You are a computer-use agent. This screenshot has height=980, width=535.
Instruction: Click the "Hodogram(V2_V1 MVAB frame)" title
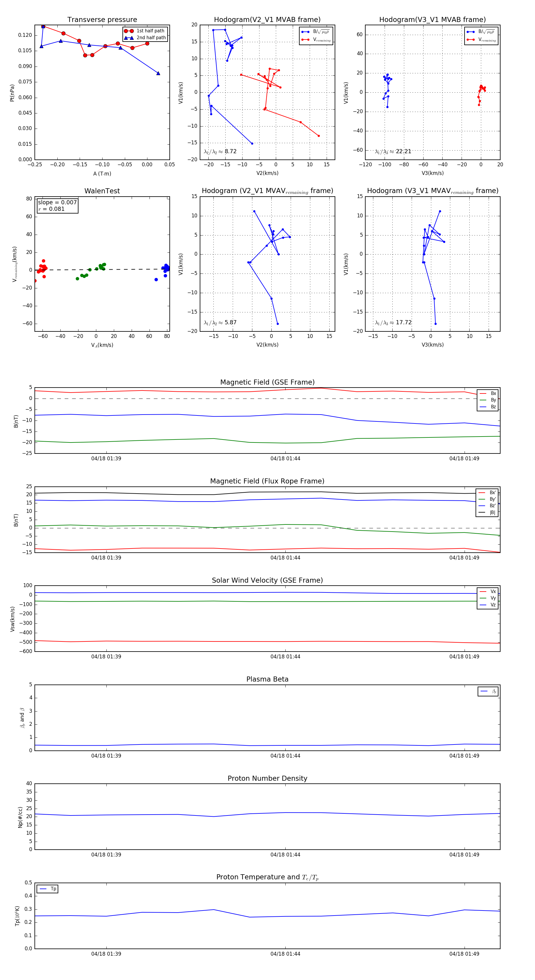click(x=267, y=19)
